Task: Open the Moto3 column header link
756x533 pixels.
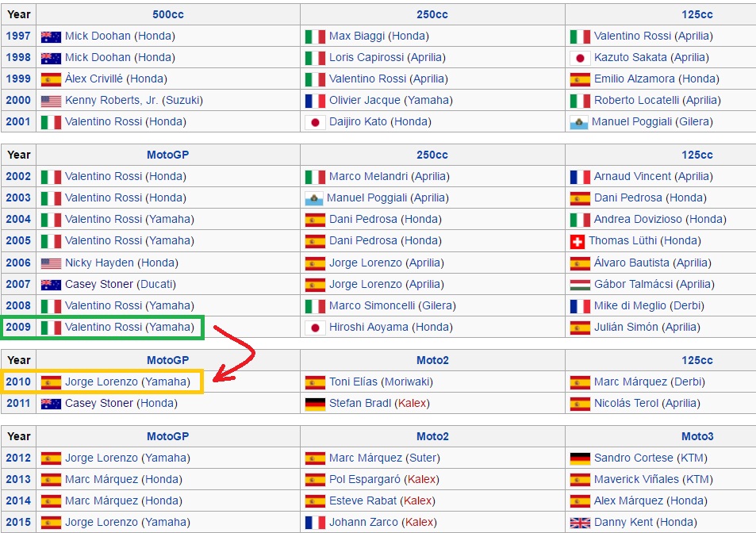Action: pyautogui.click(x=697, y=436)
